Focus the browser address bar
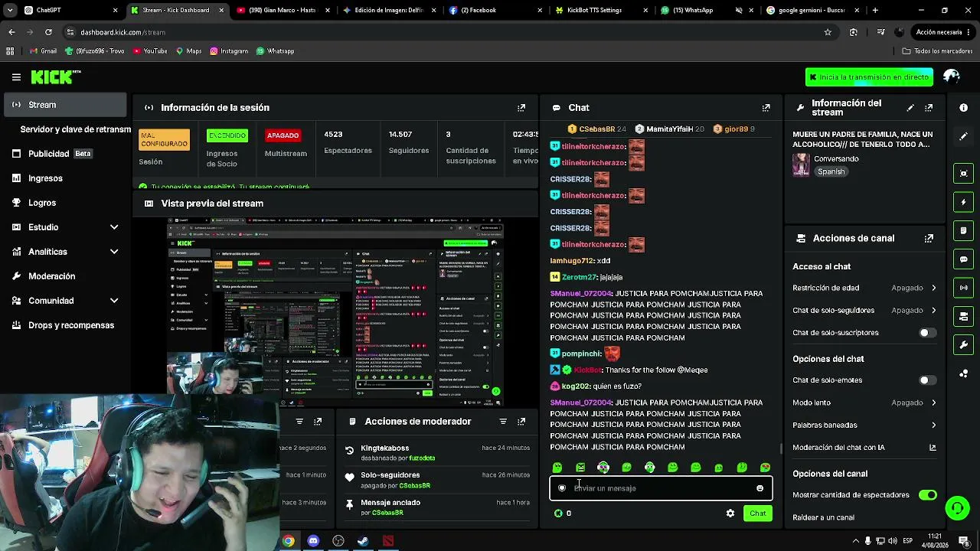Image resolution: width=980 pixels, height=551 pixels. coord(444,32)
